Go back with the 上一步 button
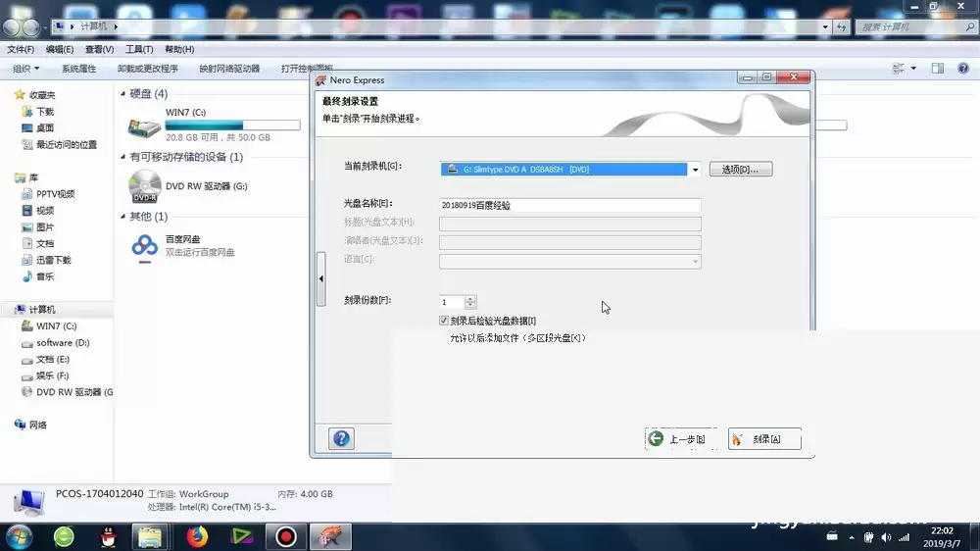980x551 pixels. [681, 439]
